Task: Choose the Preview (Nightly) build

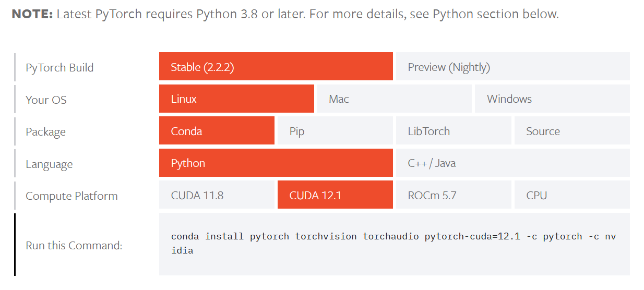Action: click(512, 67)
